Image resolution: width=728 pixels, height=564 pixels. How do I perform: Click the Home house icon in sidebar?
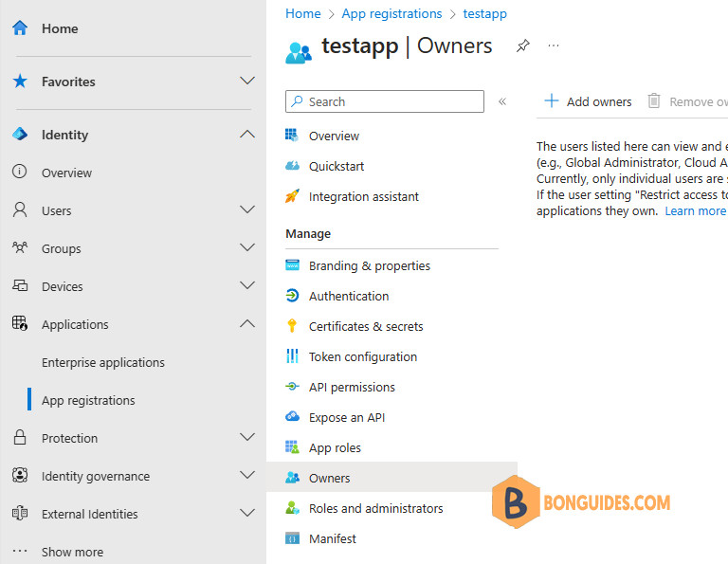[20, 28]
